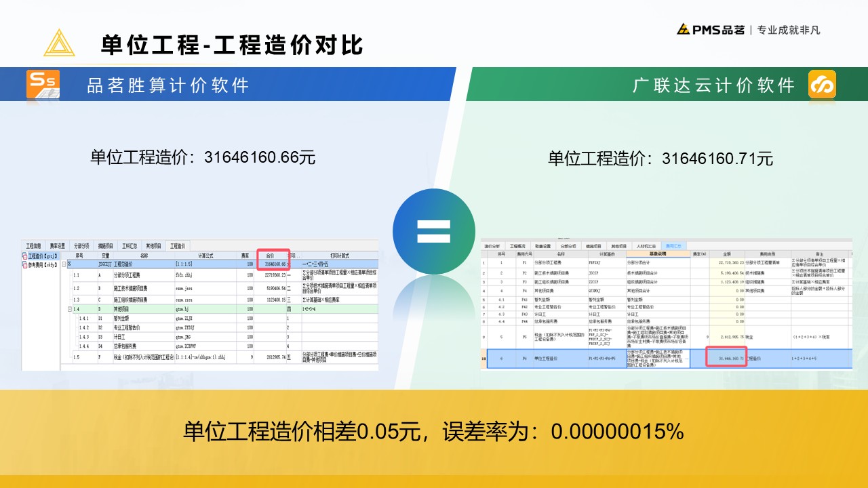Screen dimensions: 868x488
Task: Click the 广联达 cloud pricing software icon
Action: 822,84
